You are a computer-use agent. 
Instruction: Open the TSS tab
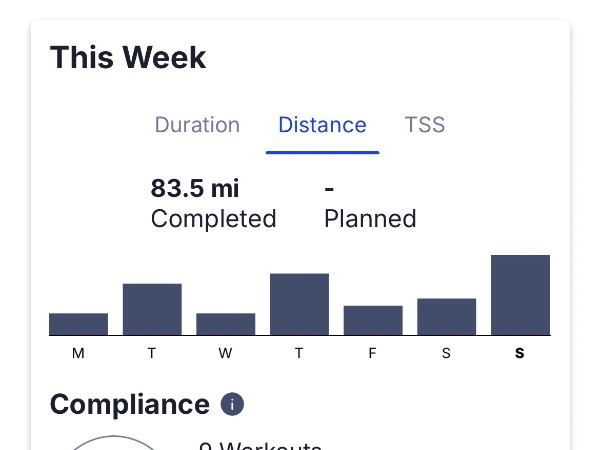tap(424, 126)
